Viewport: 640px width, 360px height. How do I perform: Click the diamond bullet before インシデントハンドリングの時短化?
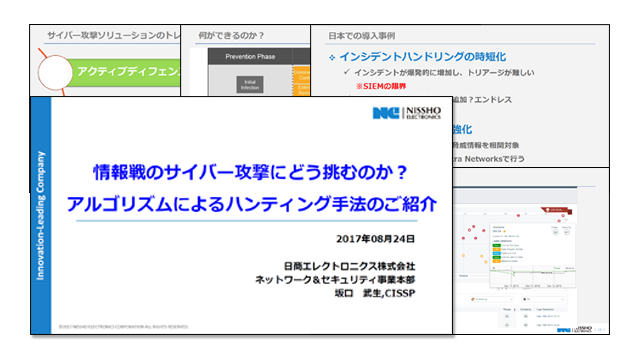(x=332, y=58)
